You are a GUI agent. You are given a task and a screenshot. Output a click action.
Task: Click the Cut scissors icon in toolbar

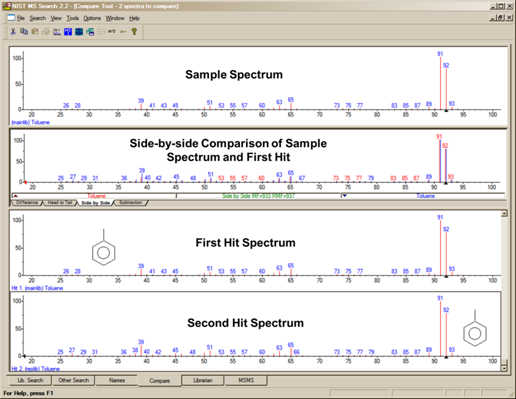[x=13, y=32]
